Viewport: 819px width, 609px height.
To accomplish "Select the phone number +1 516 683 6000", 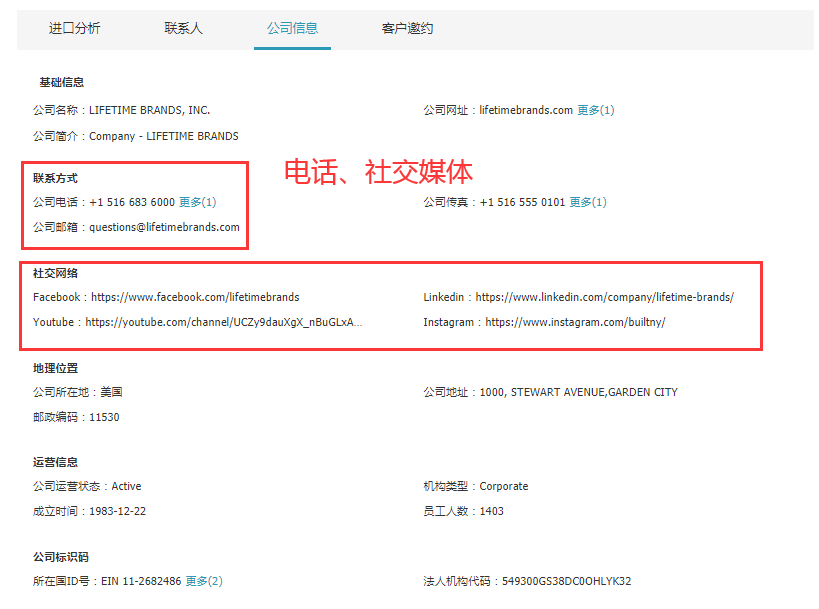I will pyautogui.click(x=132, y=202).
